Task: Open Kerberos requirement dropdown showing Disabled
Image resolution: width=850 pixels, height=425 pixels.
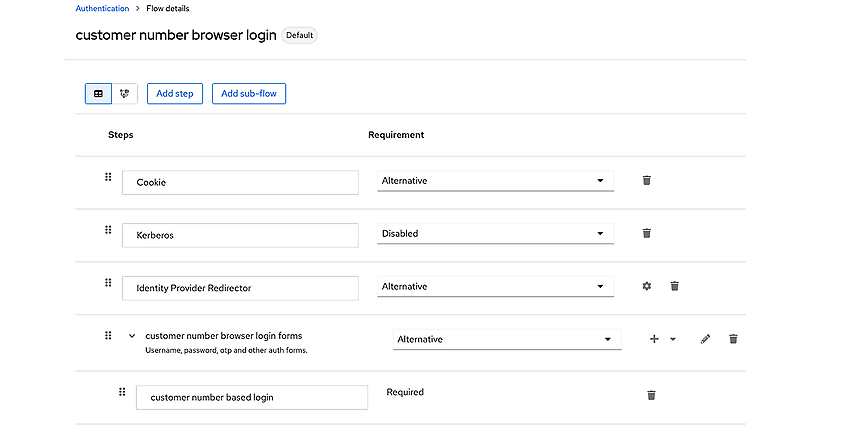Action: point(495,234)
